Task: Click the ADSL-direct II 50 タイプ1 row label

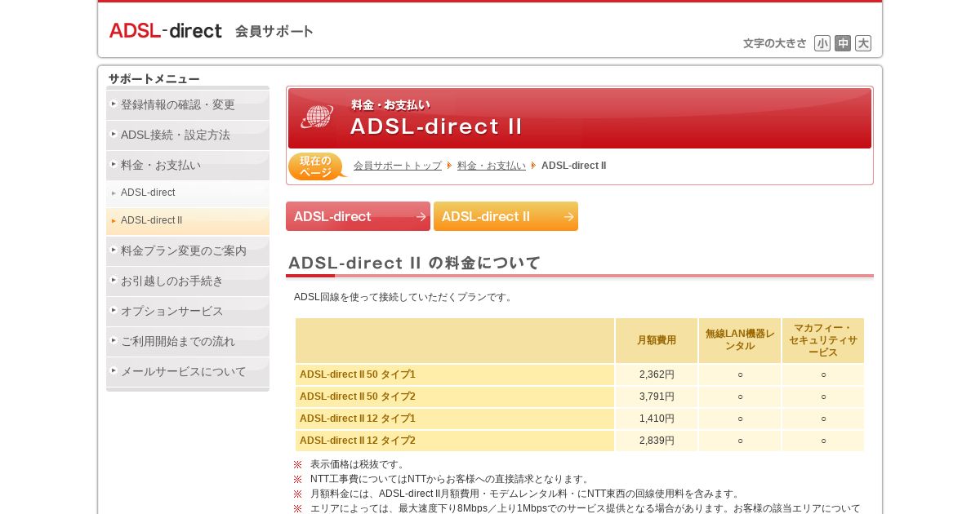Action: coord(455,374)
